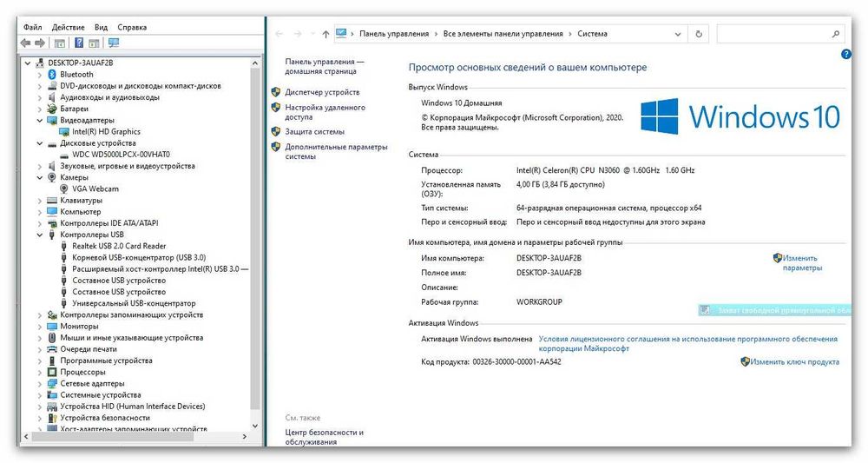The image size is (868, 463).
Task: Expand the Сетевые адаптеры node
Action: 39,384
